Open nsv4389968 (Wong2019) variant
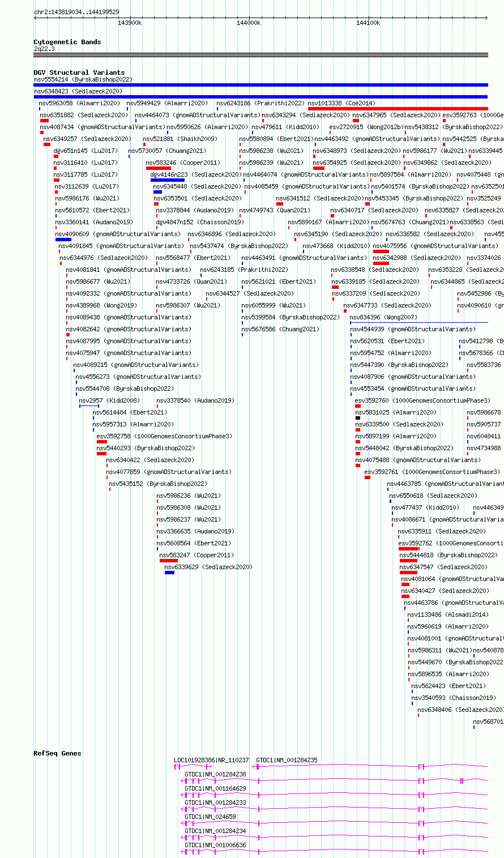Viewport: 504px width, 858px height. click(x=101, y=305)
